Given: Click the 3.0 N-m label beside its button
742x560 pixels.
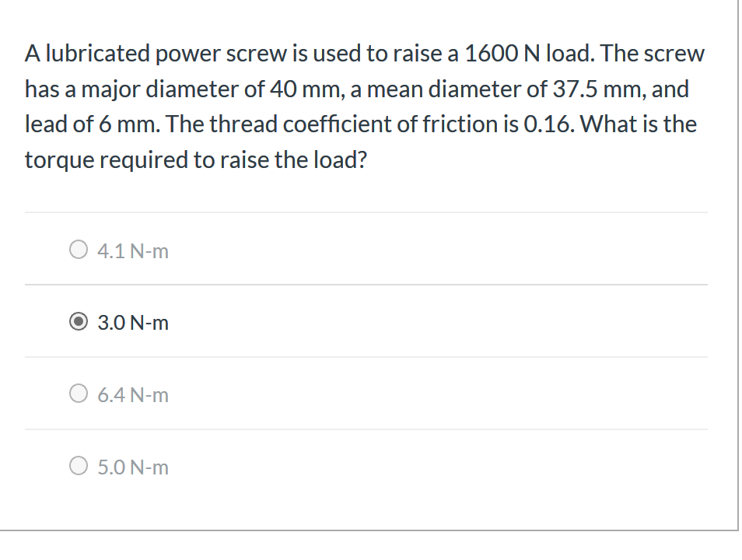Looking at the screenshot, I should pos(133,322).
